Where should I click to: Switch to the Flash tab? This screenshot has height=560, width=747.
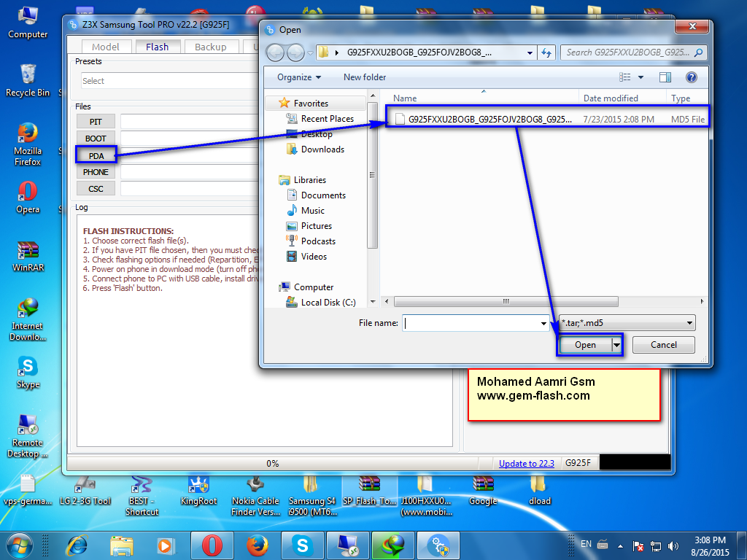point(158,47)
